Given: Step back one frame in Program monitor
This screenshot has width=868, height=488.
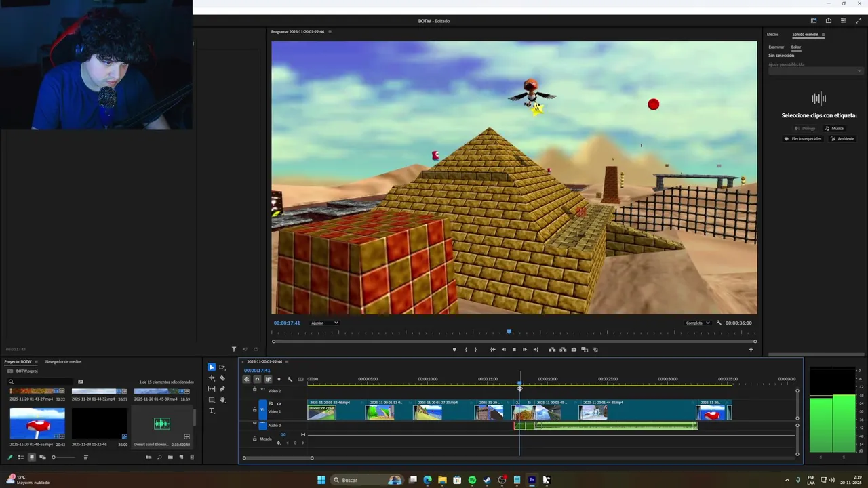Looking at the screenshot, I should [503, 350].
